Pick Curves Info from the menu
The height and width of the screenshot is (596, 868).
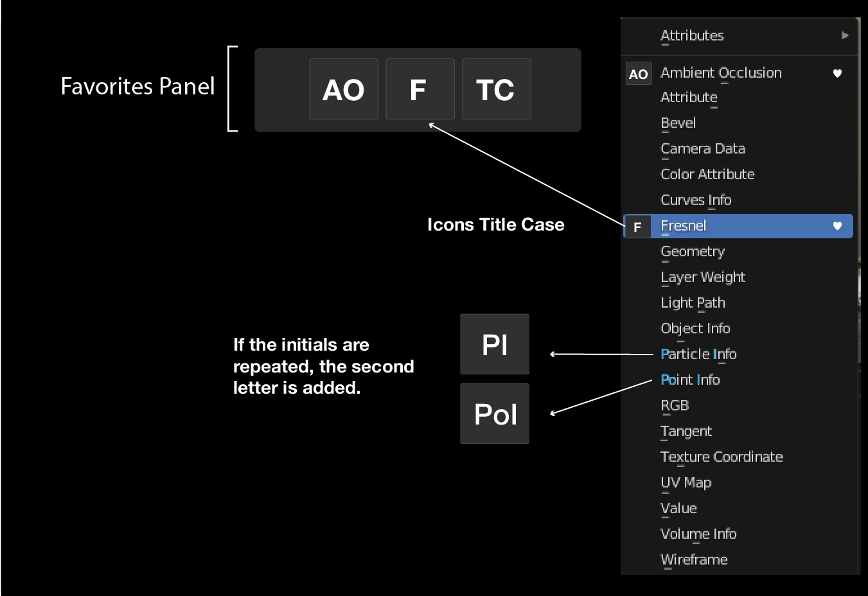point(739,200)
